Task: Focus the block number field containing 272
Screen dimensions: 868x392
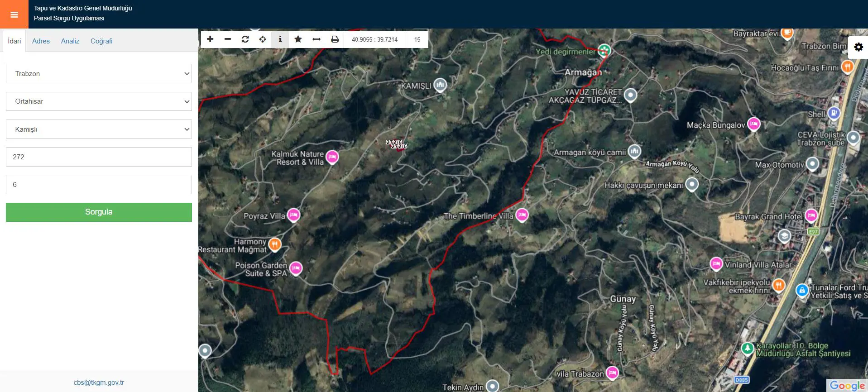Action: [99, 157]
